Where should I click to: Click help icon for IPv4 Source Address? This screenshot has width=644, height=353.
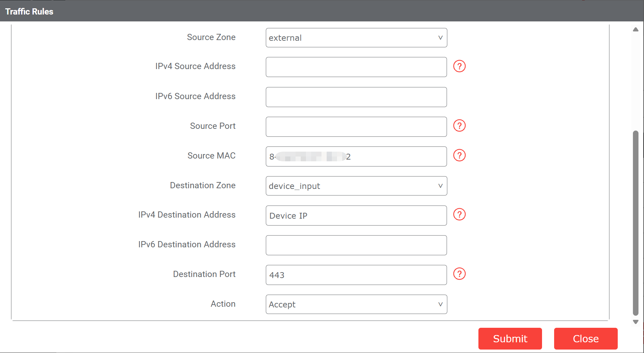pos(459,66)
